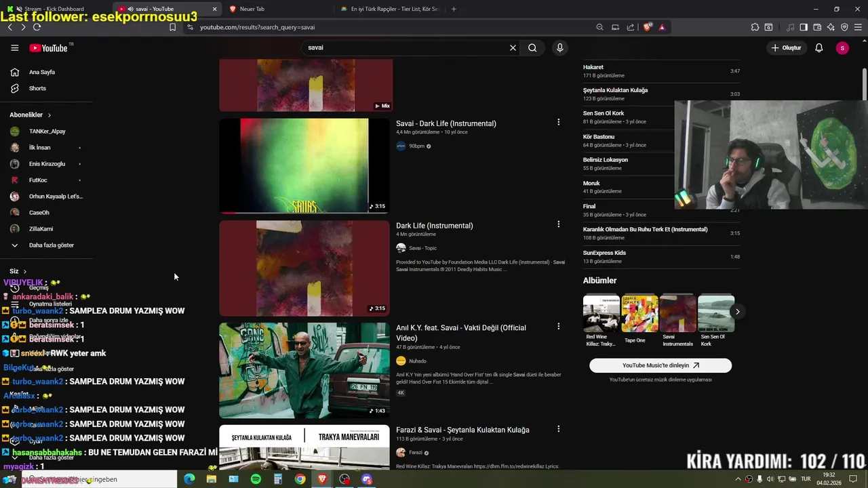Click the YouTube logo
Screen dimensions: 868x488
coord(48,48)
